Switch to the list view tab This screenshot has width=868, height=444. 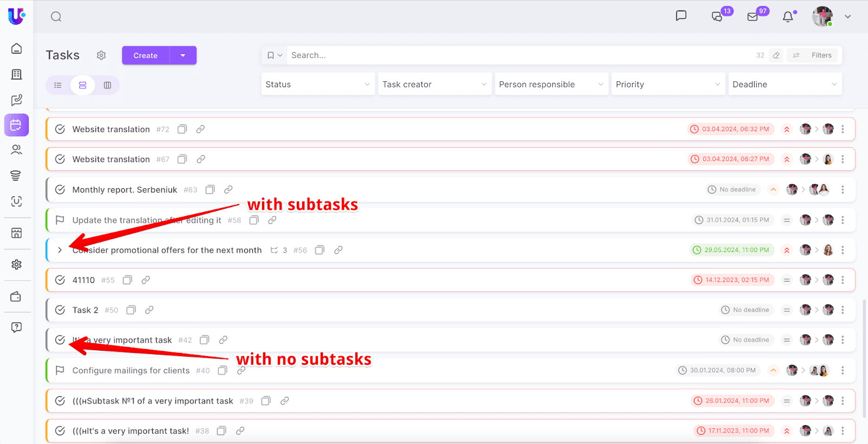click(58, 85)
